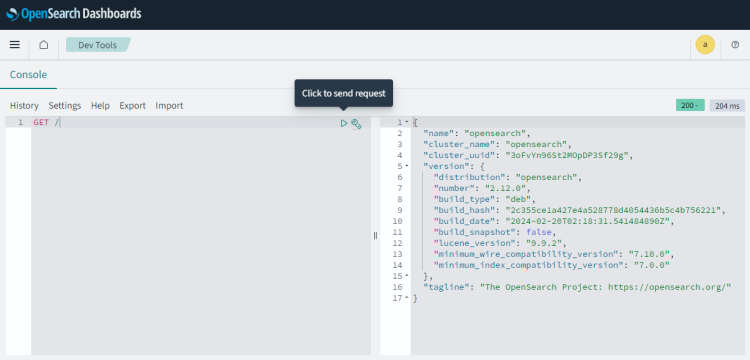Image resolution: width=750 pixels, height=360 pixels.
Task: Click Export in console toolbar
Action: [x=132, y=106]
